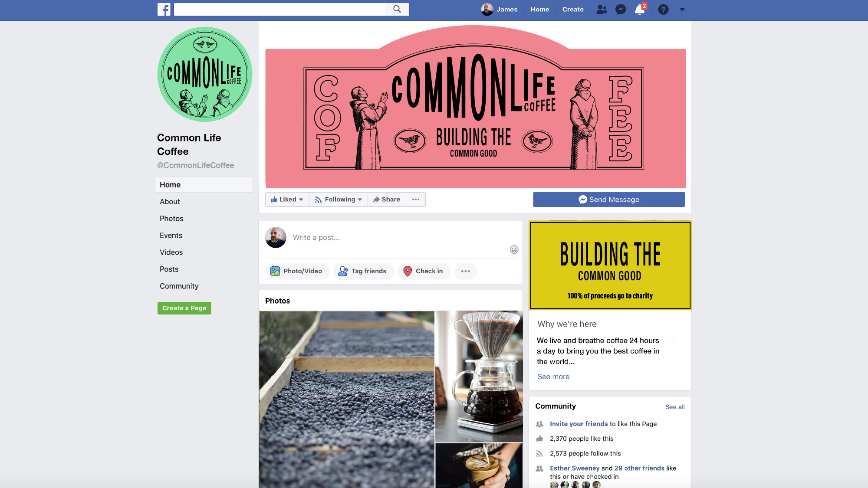The image size is (868, 488).
Task: Open the friend requests icon
Action: (x=601, y=9)
